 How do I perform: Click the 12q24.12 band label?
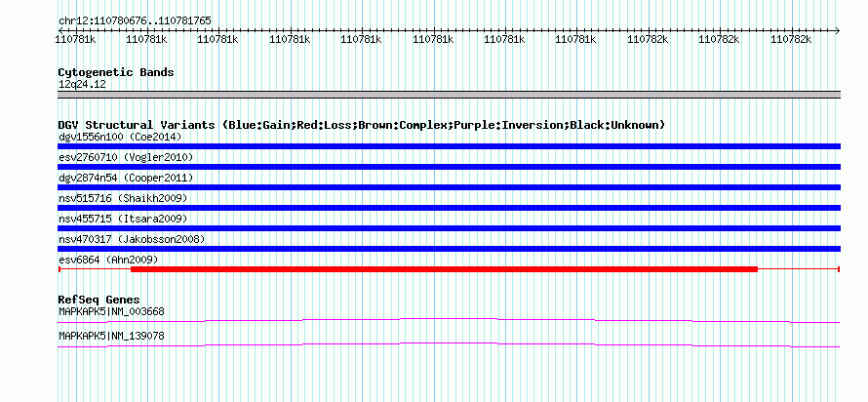pos(82,84)
